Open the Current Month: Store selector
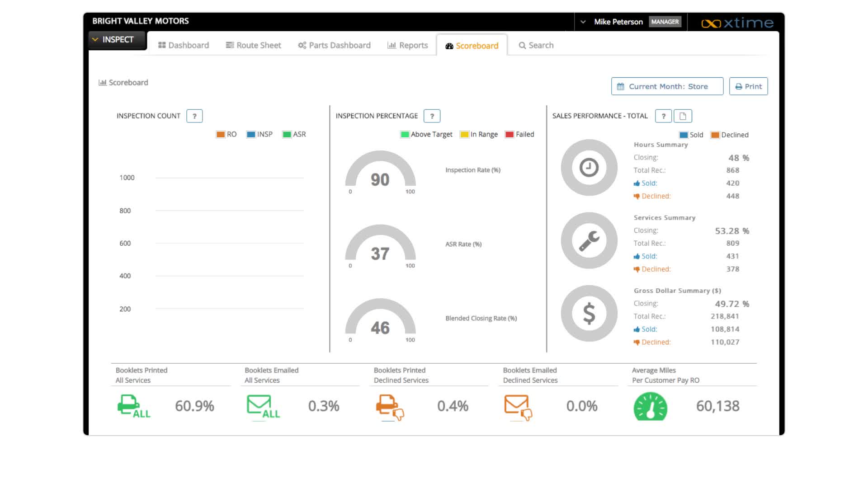This screenshot has height=488, width=868. (x=667, y=86)
